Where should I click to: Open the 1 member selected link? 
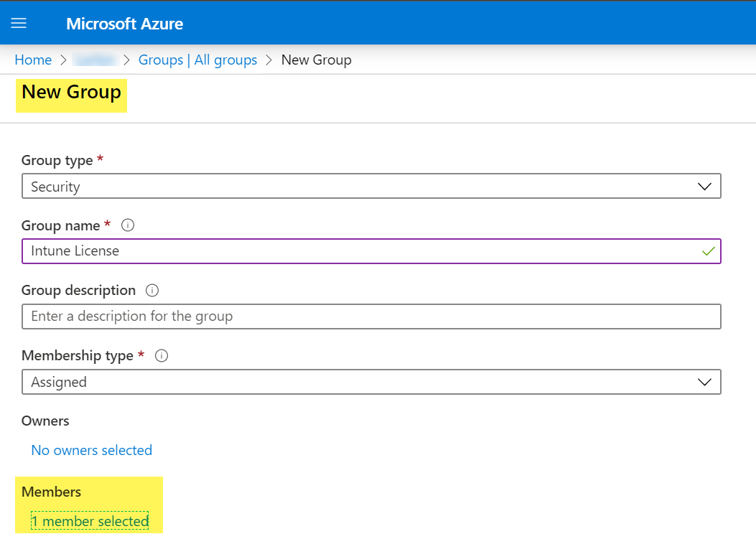[x=90, y=521]
